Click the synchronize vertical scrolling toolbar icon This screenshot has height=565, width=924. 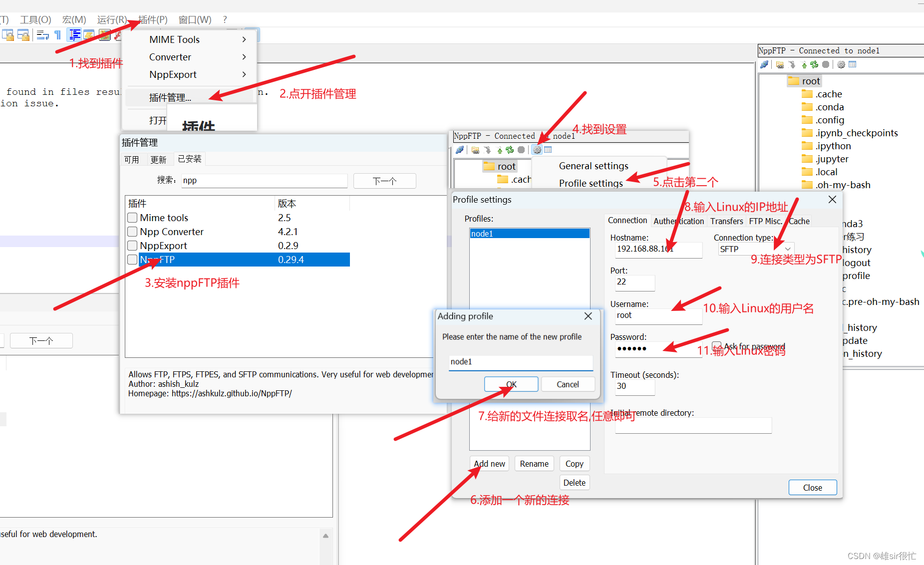[x=8, y=35]
